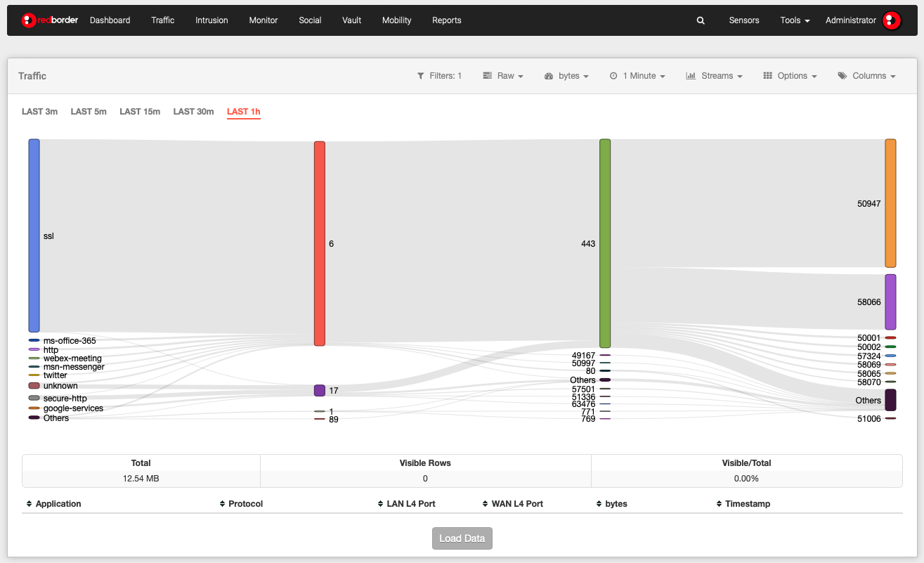Click the blue ssl node bar
Image resolution: width=924 pixels, height=563 pixels.
point(34,235)
